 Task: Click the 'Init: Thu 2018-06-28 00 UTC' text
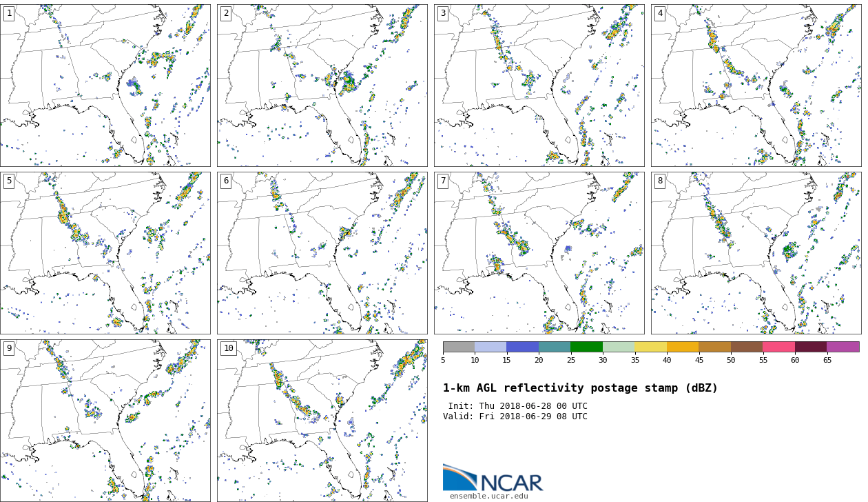(x=518, y=406)
